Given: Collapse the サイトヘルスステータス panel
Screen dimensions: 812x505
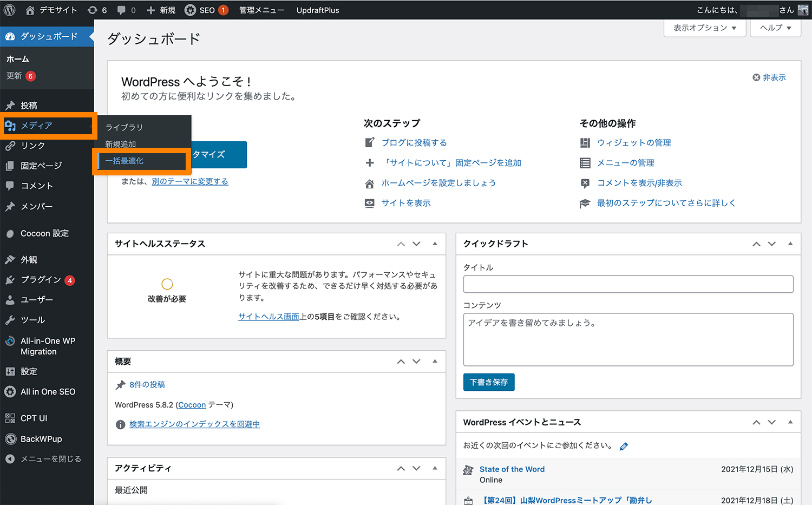Looking at the screenshot, I should pos(435,244).
